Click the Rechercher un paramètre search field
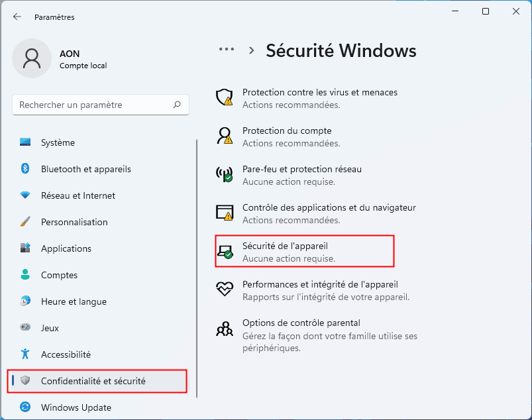This screenshot has height=420, width=532. (93, 105)
